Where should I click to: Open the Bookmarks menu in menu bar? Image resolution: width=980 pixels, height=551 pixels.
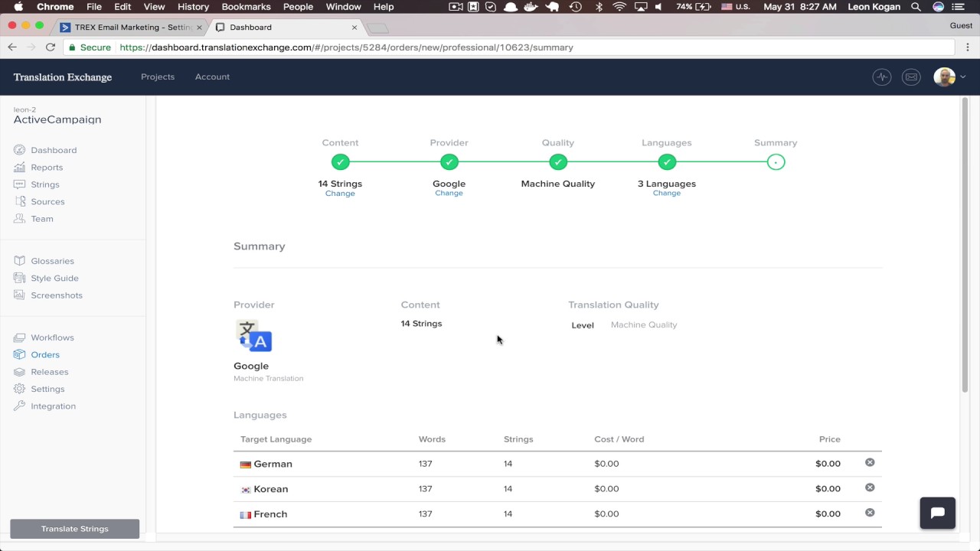point(246,7)
